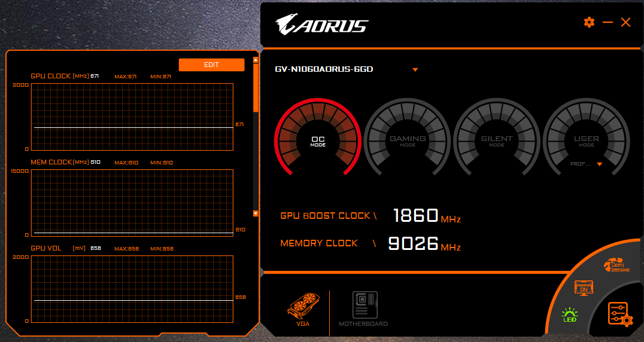Open LED lighting control
This screenshot has width=644, height=342.
tap(570, 314)
